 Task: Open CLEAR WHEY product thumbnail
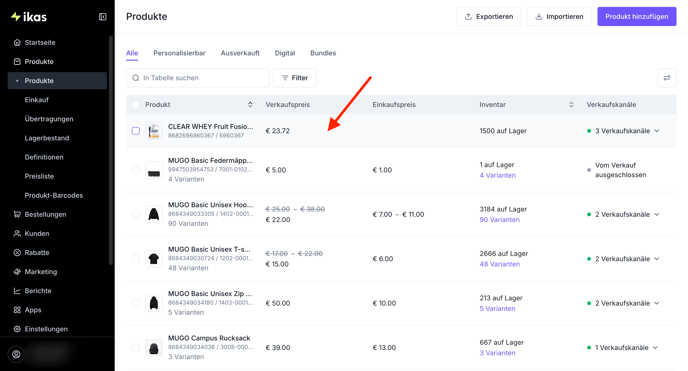[x=154, y=131]
